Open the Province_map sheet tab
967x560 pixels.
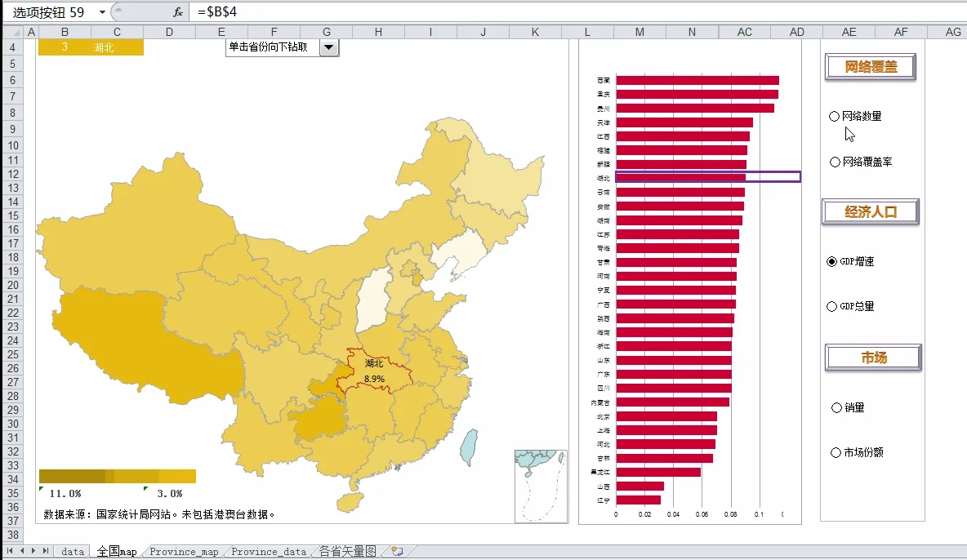tap(184, 551)
